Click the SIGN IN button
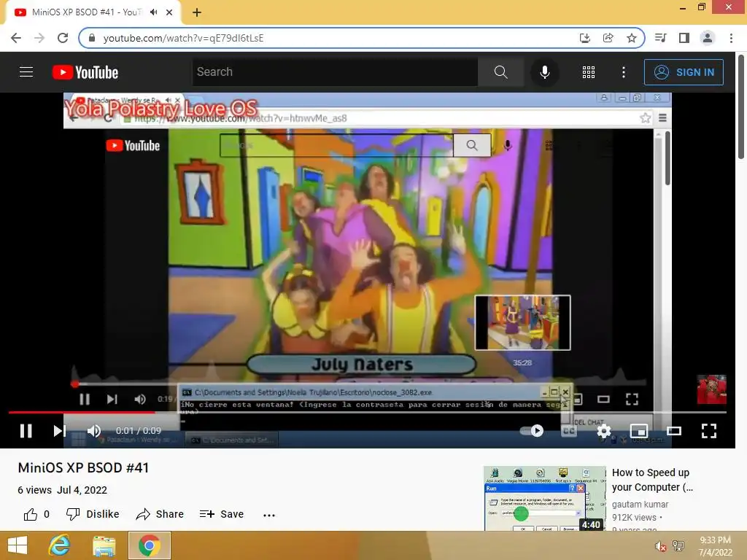 click(684, 72)
